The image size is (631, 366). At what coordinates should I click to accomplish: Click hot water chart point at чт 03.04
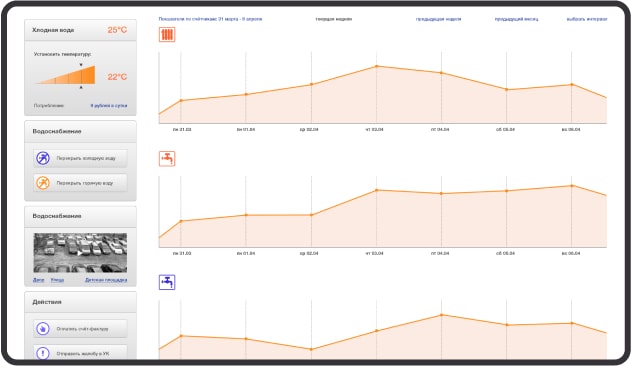point(377,190)
